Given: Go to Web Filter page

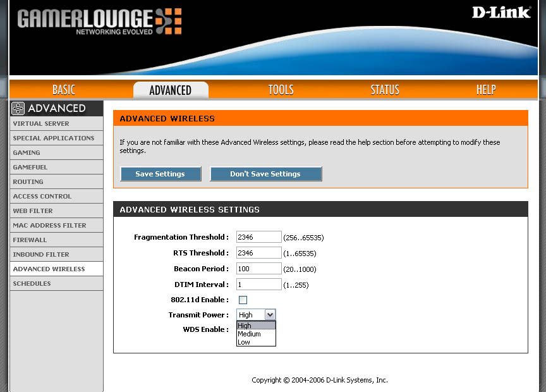Looking at the screenshot, I should 56,211.
